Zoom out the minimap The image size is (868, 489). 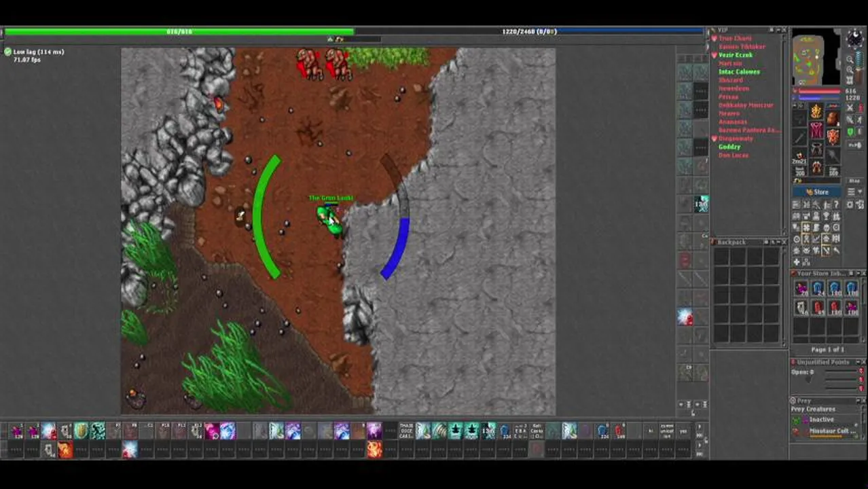[x=850, y=59]
